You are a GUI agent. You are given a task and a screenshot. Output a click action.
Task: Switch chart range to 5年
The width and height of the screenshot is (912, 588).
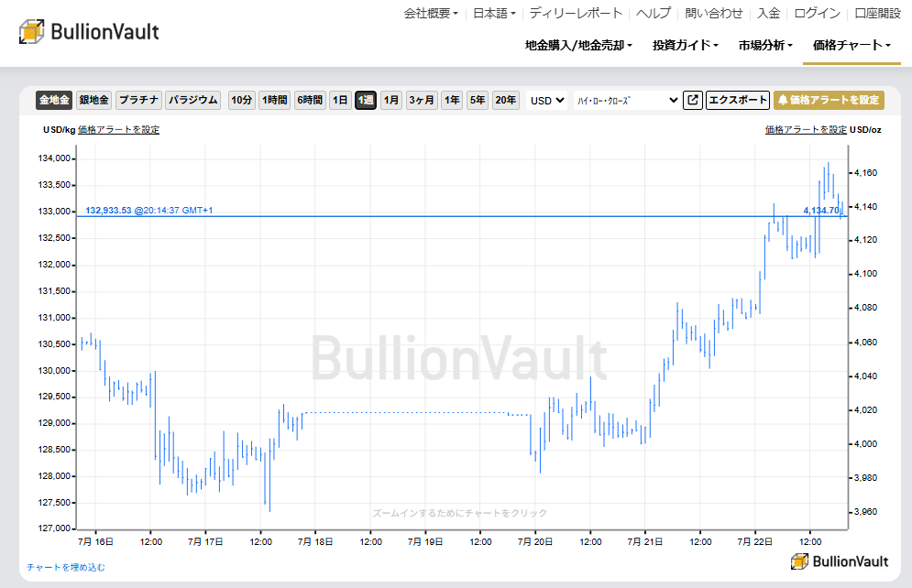point(478,100)
